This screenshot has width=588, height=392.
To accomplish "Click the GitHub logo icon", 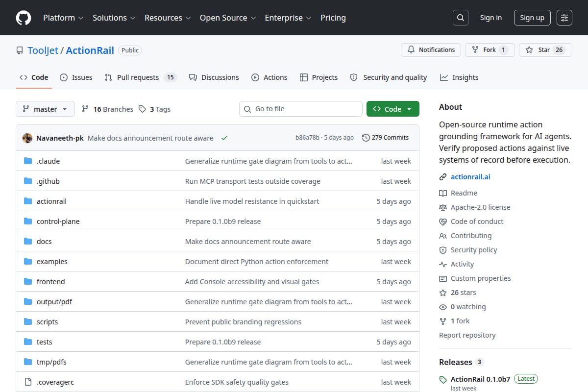I will pos(24,18).
